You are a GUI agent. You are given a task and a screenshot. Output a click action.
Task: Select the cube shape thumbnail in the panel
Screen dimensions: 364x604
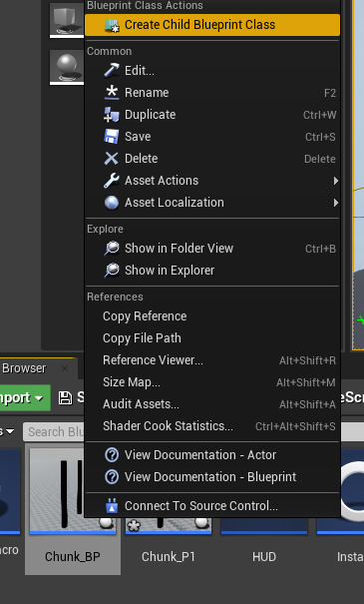point(67,20)
